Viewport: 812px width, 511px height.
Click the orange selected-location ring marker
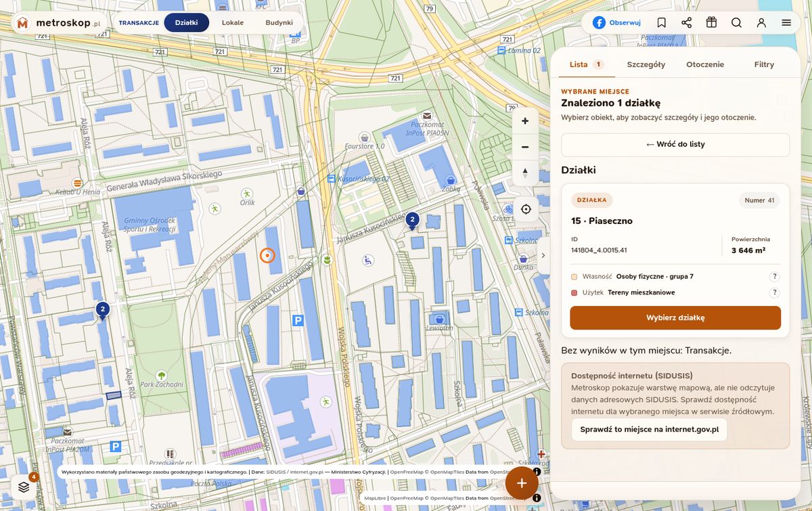point(267,255)
